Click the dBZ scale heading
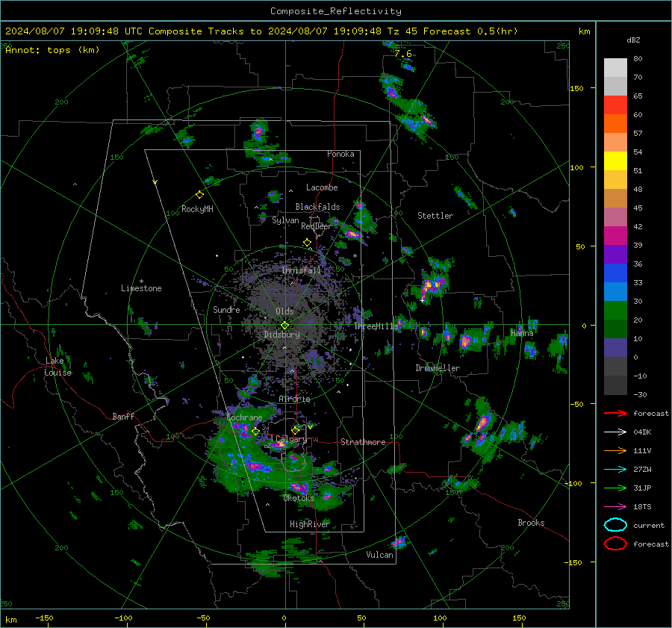 [x=633, y=40]
